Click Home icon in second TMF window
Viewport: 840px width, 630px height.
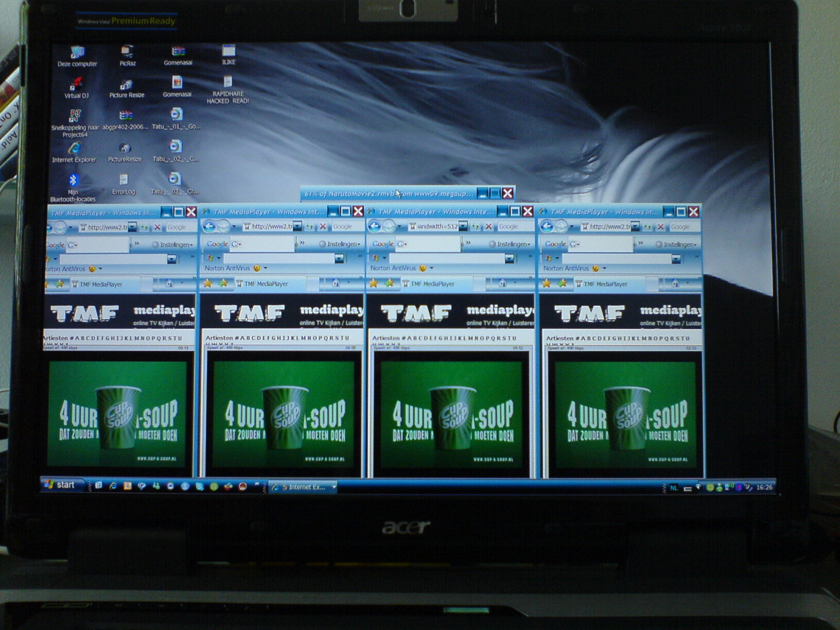pyautogui.click(x=336, y=283)
